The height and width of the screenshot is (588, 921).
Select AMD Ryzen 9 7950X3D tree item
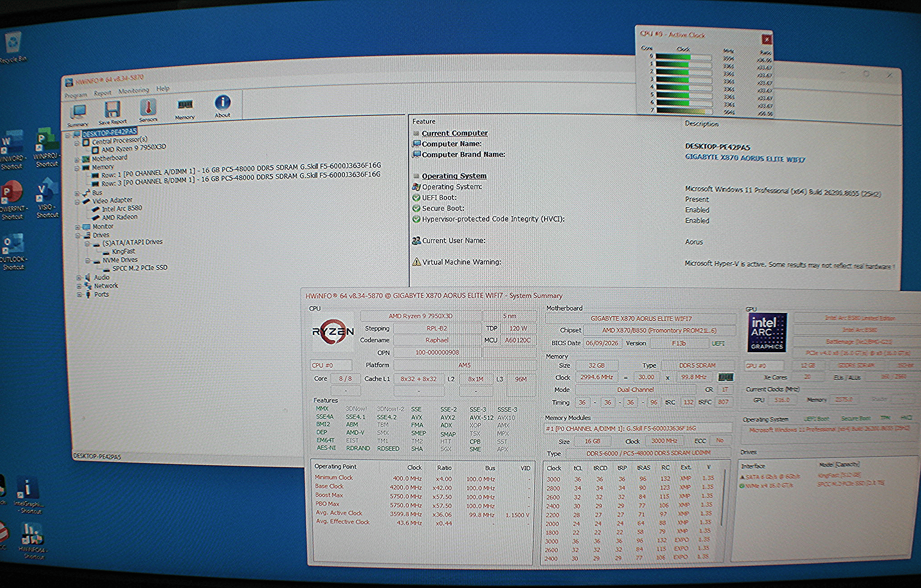pyautogui.click(x=134, y=148)
